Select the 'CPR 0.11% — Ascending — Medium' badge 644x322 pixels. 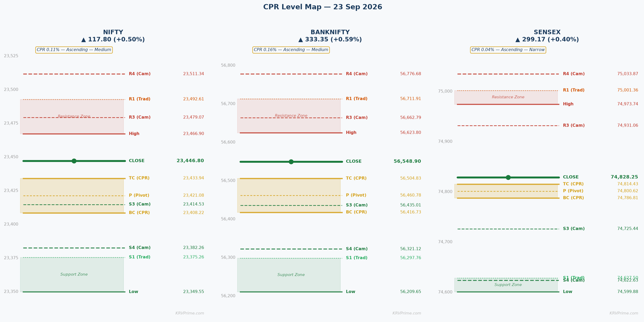point(74,50)
